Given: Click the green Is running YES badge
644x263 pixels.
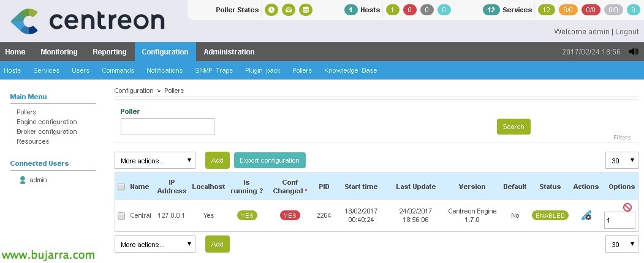Looking at the screenshot, I should (x=247, y=215).
